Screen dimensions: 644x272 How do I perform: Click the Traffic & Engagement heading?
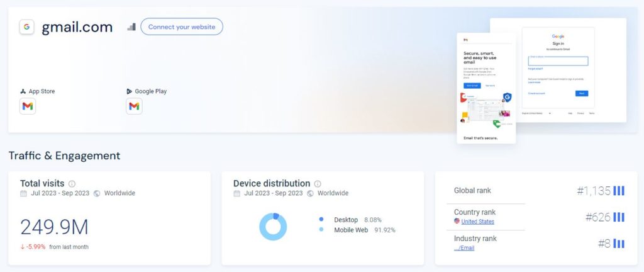[65, 156]
